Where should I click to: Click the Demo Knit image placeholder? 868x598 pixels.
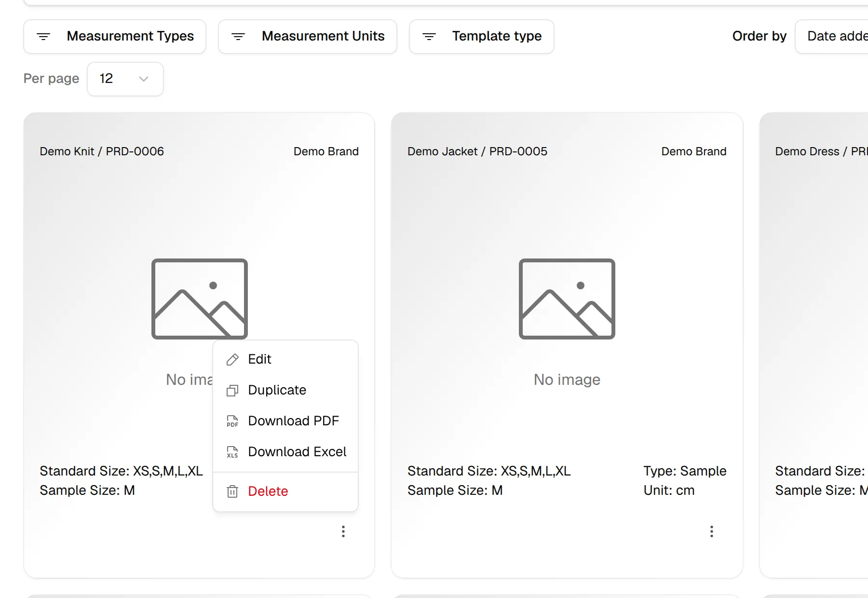200,299
